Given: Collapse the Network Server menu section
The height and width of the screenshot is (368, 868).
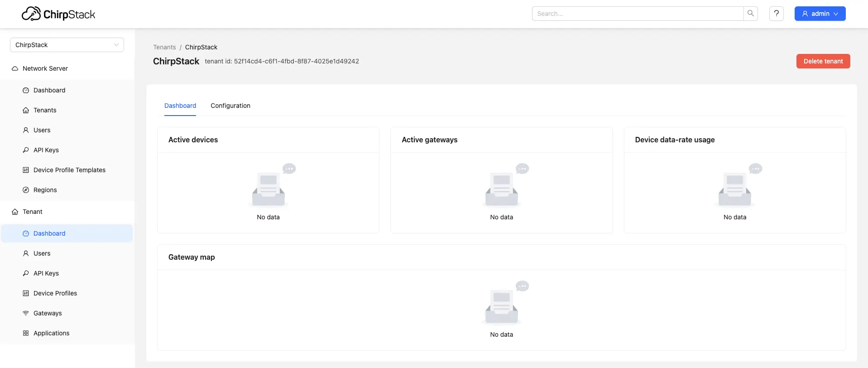Looking at the screenshot, I should pos(67,68).
